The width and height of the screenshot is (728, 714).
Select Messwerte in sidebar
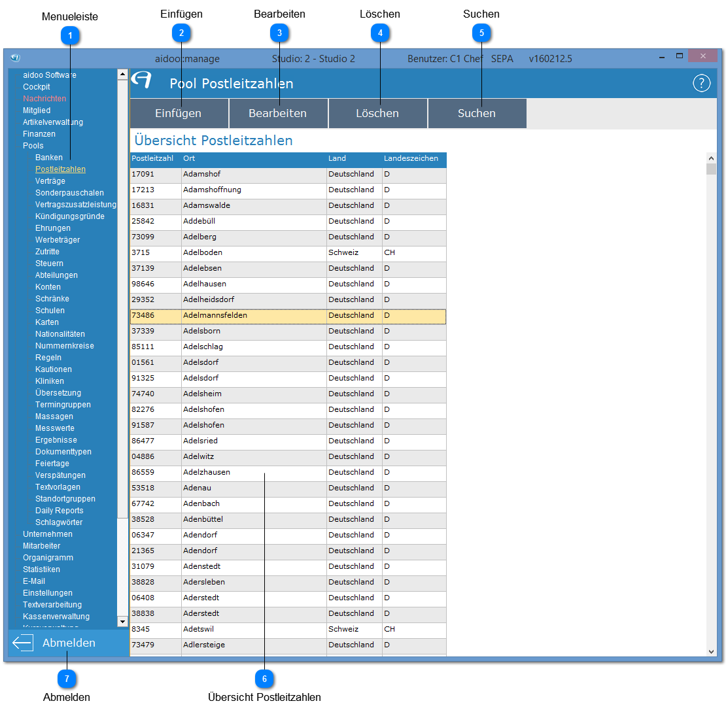(x=55, y=428)
